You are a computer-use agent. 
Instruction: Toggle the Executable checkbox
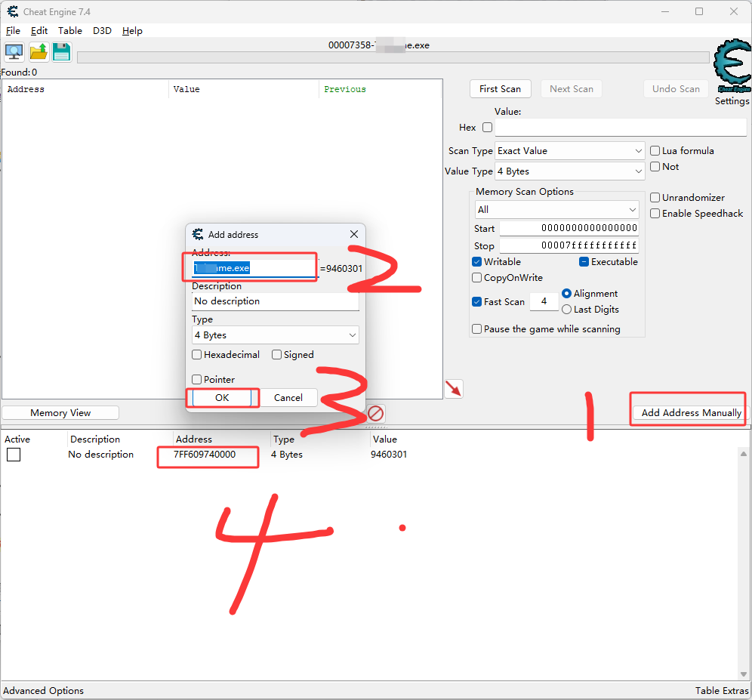point(584,261)
